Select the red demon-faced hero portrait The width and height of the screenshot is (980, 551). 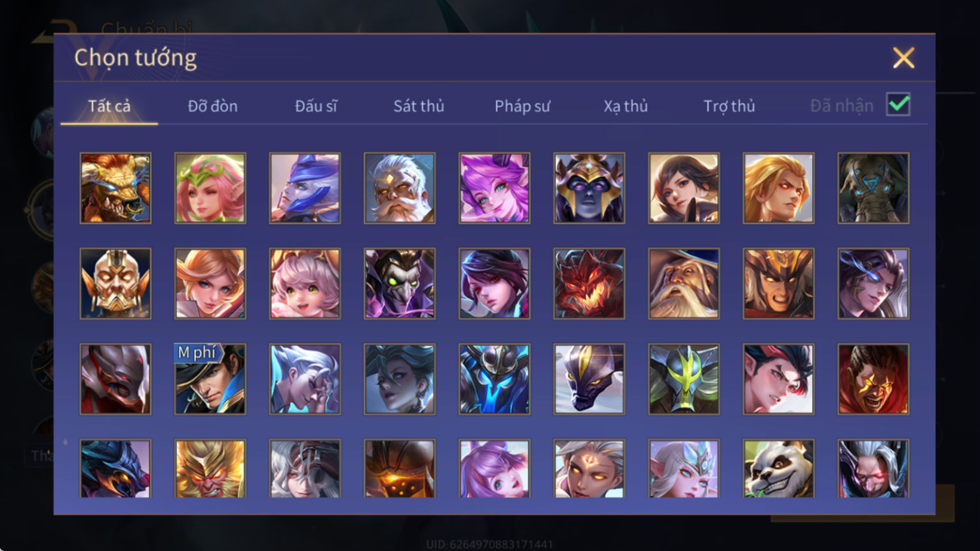click(589, 283)
